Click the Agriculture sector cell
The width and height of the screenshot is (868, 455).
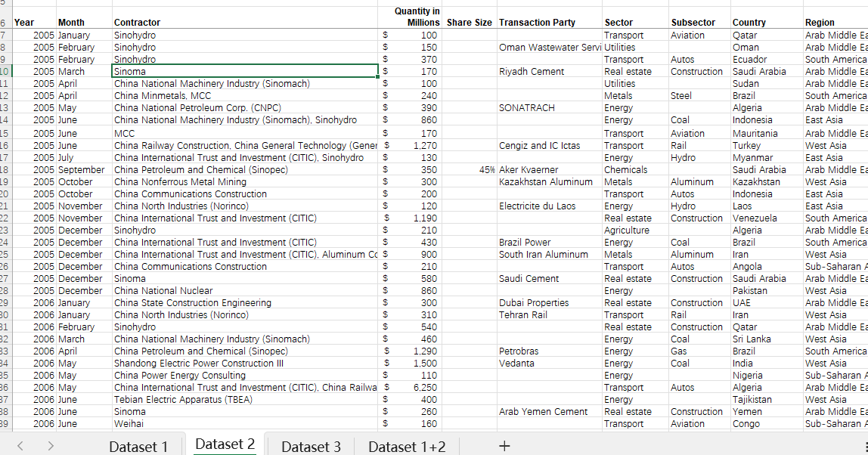tap(635, 231)
